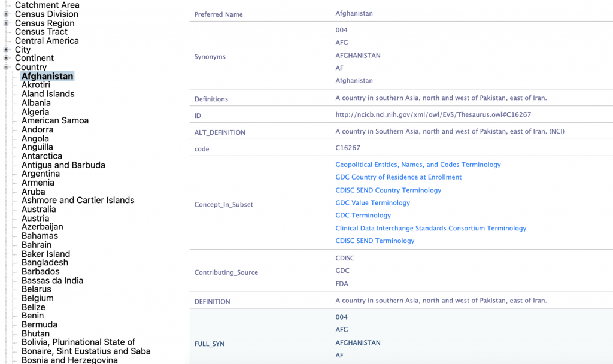Select Argentina in the tree
613x364 pixels.
(x=41, y=174)
